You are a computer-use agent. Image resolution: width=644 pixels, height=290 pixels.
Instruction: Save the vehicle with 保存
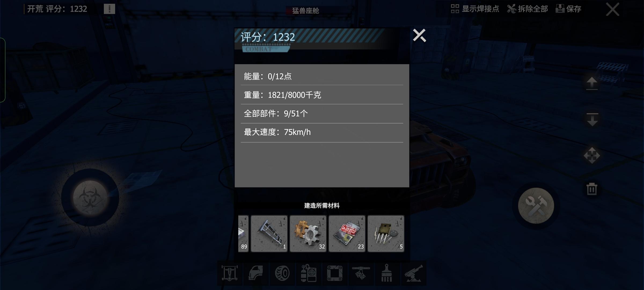click(568, 9)
